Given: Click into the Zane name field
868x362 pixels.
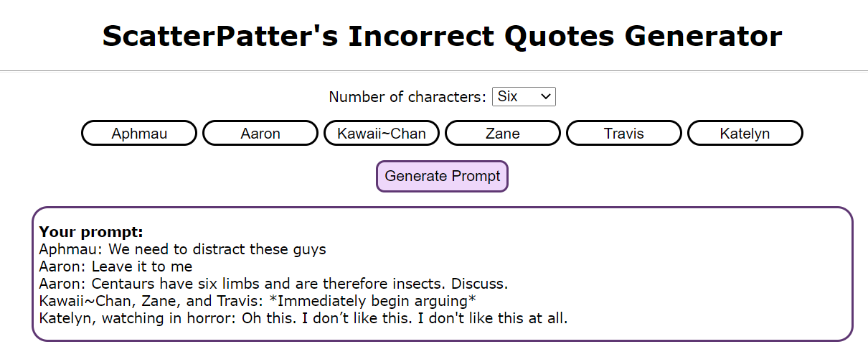Looking at the screenshot, I should [503, 133].
